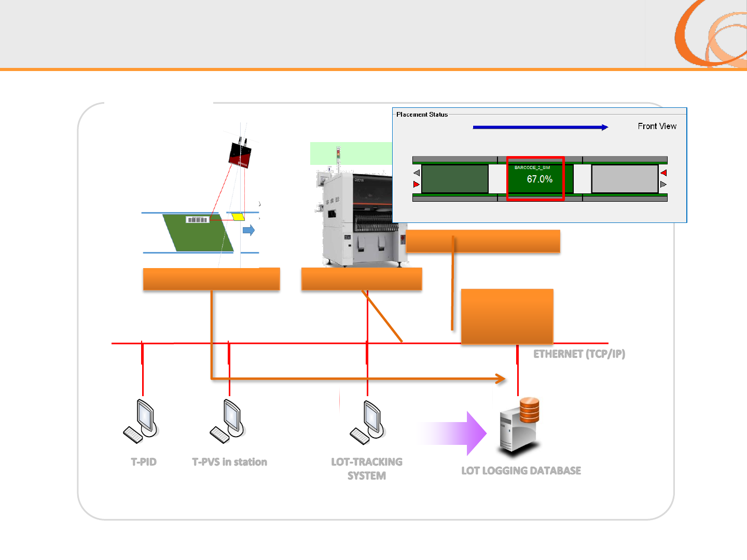
Task: Click the LOT LOGGING DATABASE text label
Action: (521, 471)
